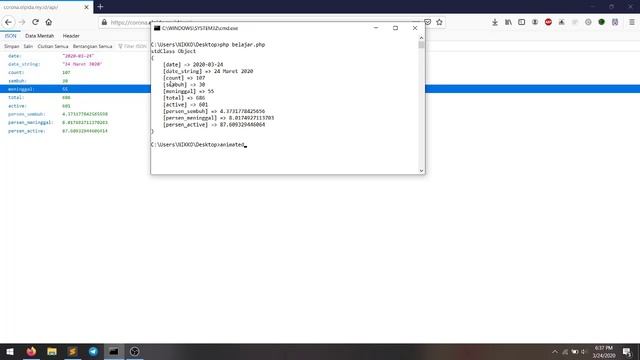
Task: Switch to cmd window from taskbar
Action: click(114, 351)
